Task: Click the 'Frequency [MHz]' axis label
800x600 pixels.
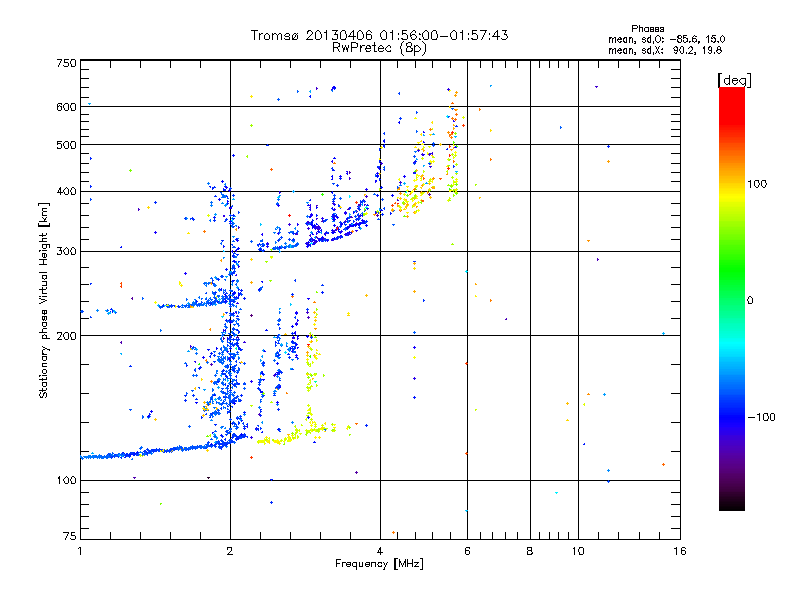Action: [379, 564]
